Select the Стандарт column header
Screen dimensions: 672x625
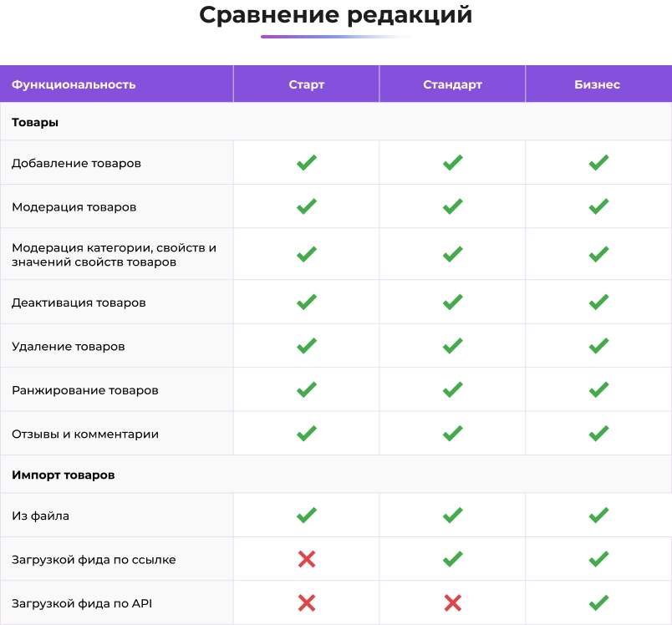[x=452, y=84]
